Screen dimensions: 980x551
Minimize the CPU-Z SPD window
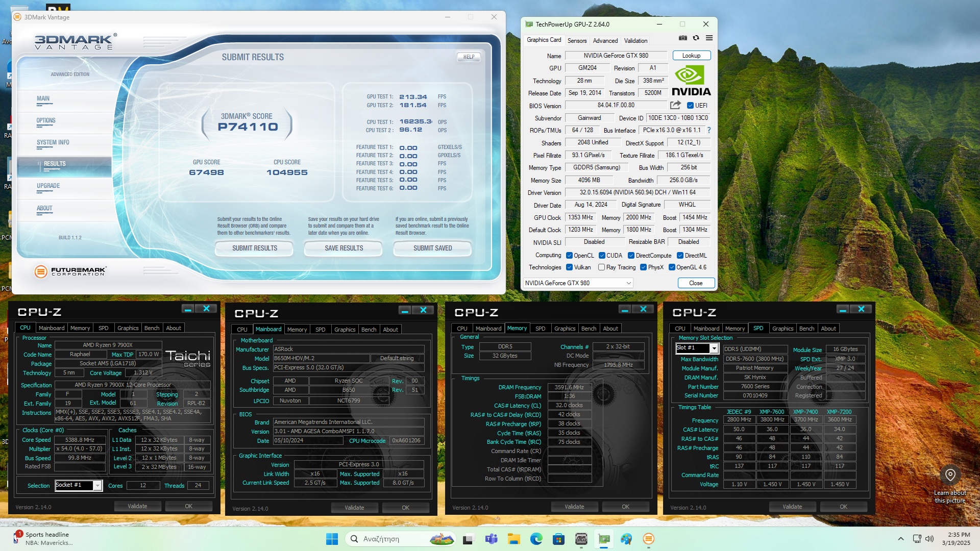tap(843, 309)
